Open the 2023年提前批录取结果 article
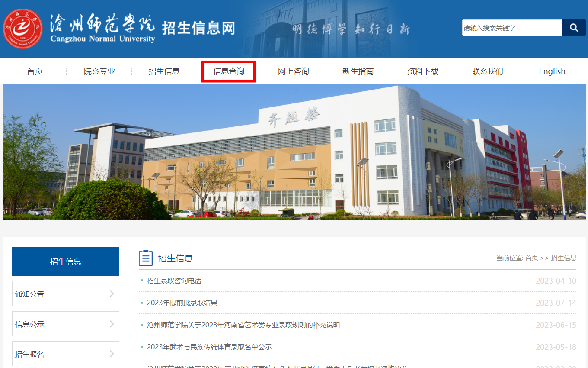The height and width of the screenshot is (368, 588). point(182,303)
